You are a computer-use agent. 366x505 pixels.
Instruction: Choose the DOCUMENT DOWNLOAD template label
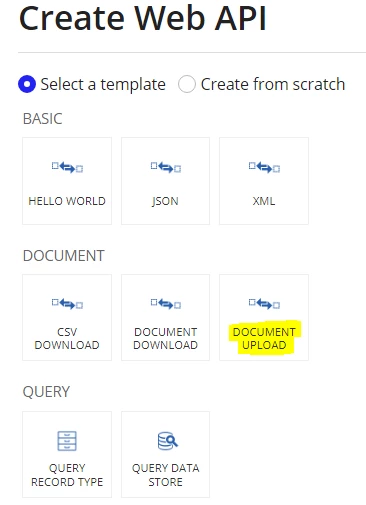point(166,338)
